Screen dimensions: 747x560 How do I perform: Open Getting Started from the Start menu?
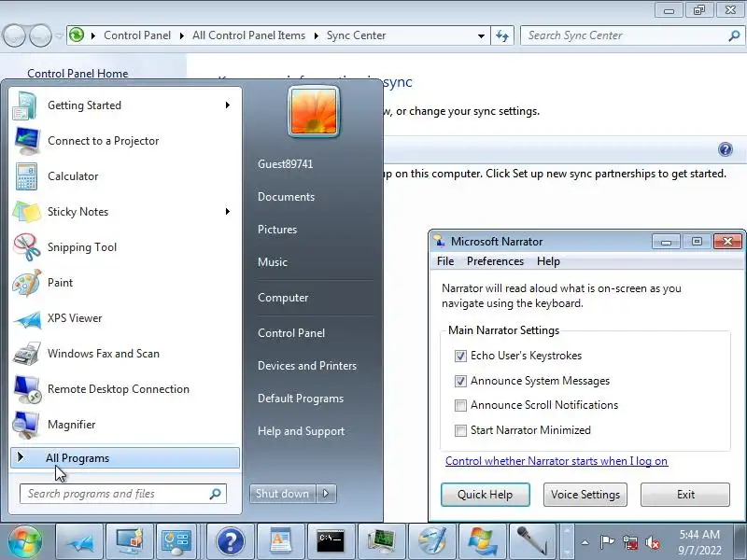125,105
